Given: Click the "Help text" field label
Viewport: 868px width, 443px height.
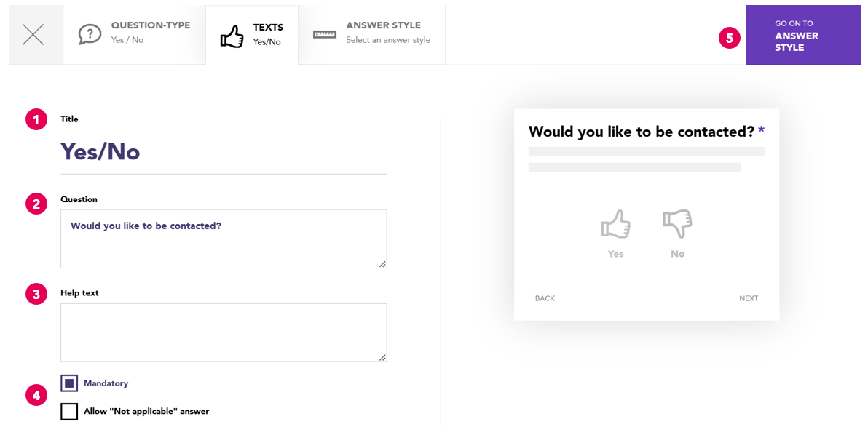Looking at the screenshot, I should [79, 293].
